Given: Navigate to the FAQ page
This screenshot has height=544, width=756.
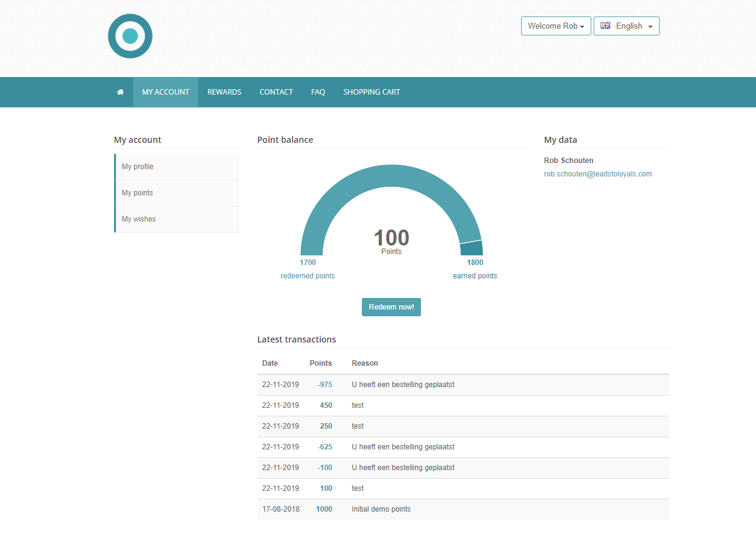Looking at the screenshot, I should click(318, 92).
